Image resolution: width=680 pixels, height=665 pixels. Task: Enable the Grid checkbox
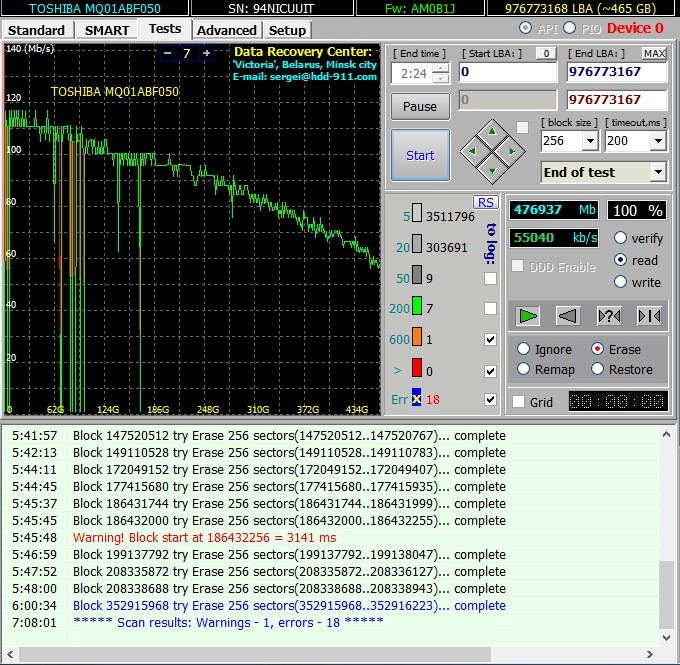518,402
